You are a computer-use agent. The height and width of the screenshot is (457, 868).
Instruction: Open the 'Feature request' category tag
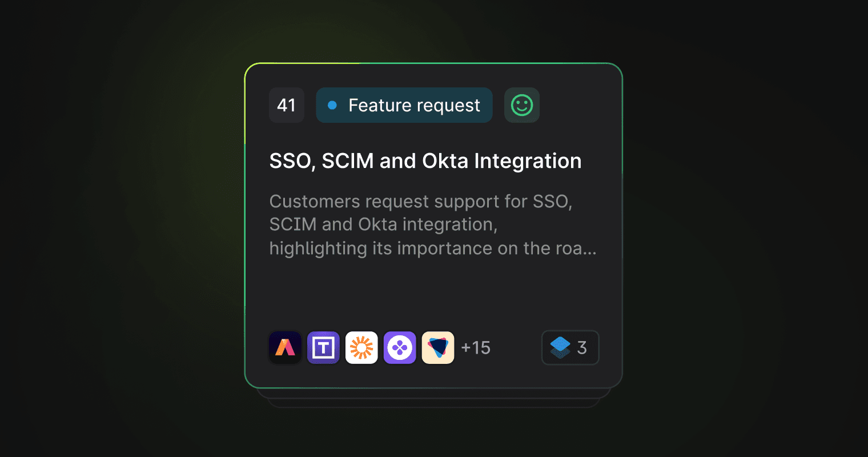point(414,105)
